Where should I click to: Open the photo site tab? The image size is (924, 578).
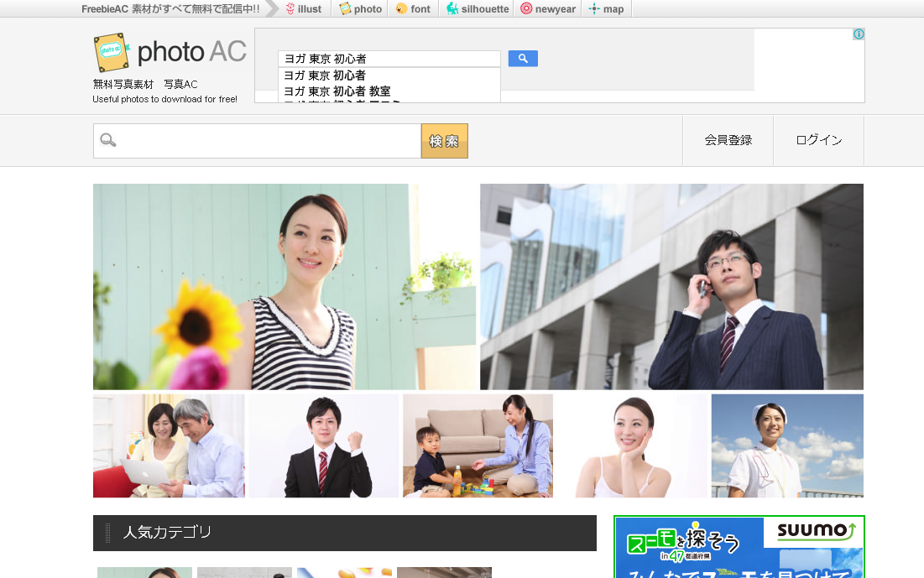click(360, 9)
